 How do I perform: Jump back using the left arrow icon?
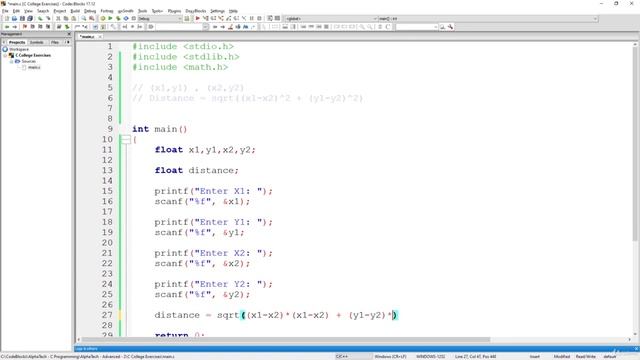(x=7, y=27)
